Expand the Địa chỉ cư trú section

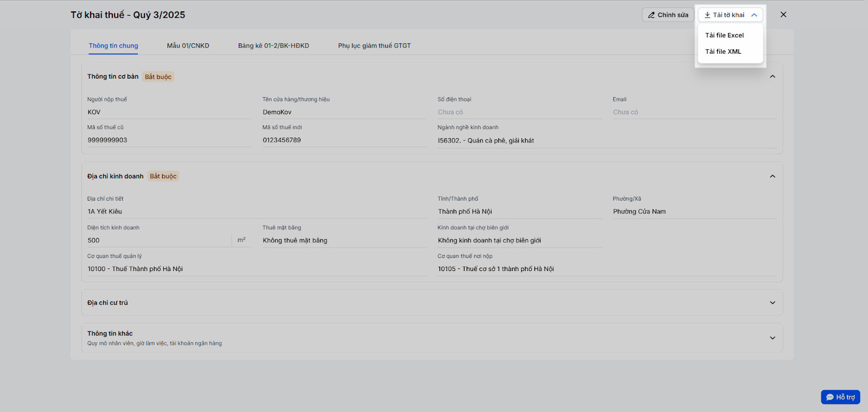coord(773,303)
